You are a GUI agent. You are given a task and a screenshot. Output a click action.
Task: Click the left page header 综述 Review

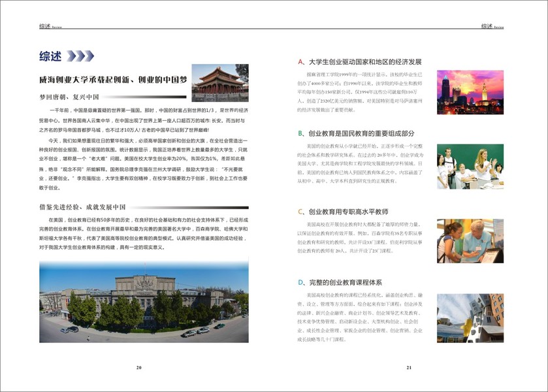50,26
